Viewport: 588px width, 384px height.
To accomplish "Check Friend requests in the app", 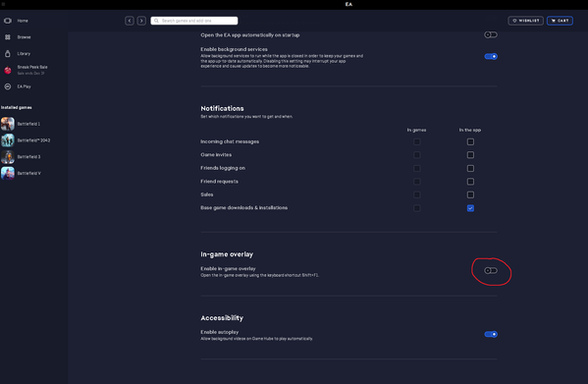I will (x=470, y=182).
